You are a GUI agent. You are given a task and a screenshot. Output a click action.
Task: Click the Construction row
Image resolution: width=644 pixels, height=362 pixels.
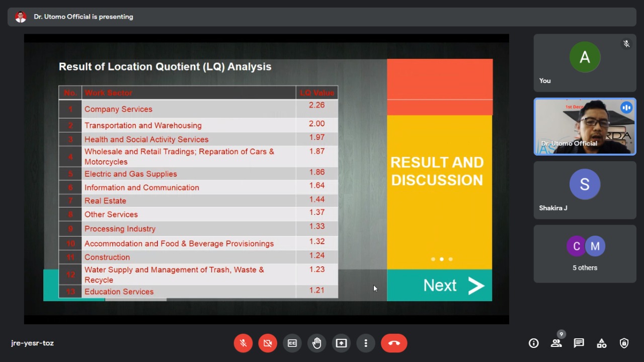point(198,257)
